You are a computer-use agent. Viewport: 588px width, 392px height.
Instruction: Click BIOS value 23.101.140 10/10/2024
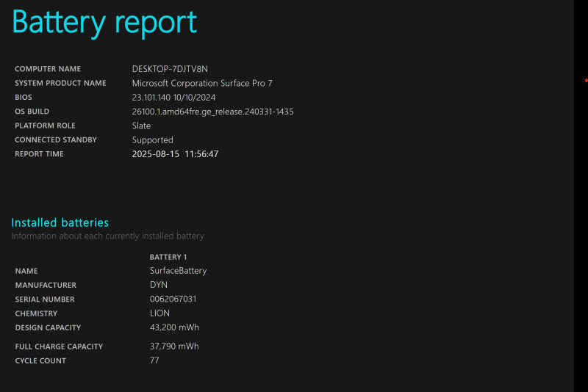pyautogui.click(x=173, y=98)
